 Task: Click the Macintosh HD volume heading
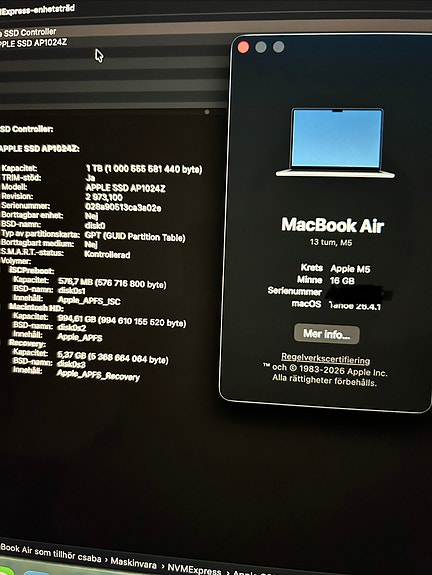(x=36, y=307)
